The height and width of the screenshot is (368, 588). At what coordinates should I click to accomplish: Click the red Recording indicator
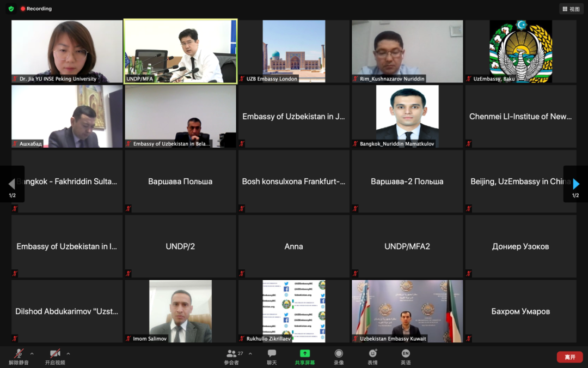tap(36, 9)
